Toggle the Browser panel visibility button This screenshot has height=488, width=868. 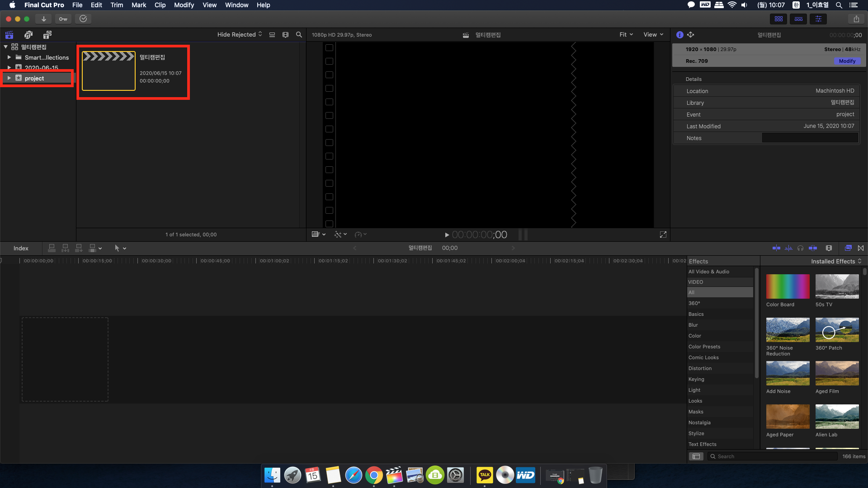click(x=778, y=19)
